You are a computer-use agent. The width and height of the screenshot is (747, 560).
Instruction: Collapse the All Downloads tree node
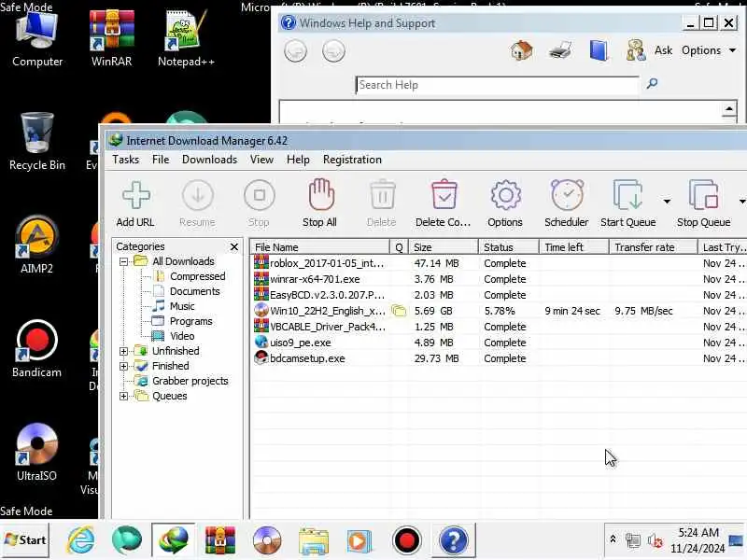pyautogui.click(x=124, y=261)
